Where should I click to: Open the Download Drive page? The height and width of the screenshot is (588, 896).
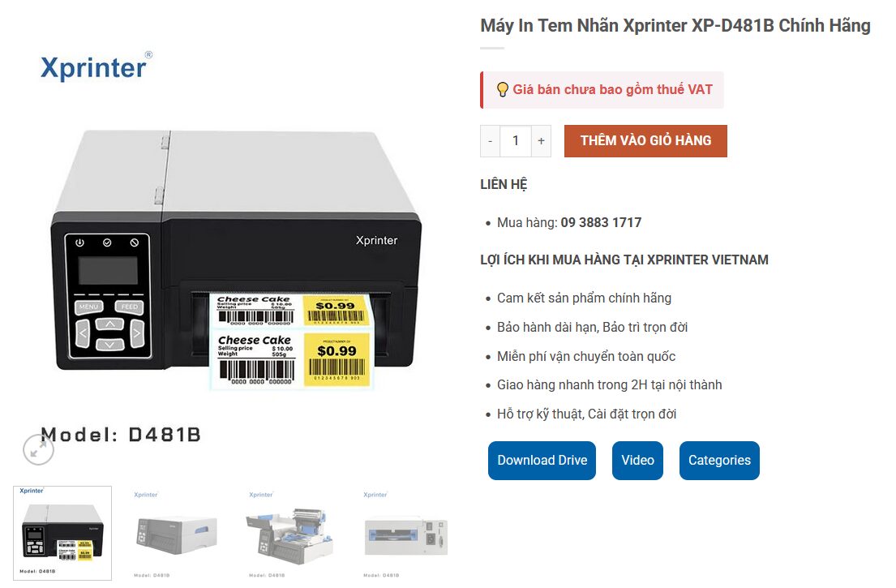tap(542, 460)
